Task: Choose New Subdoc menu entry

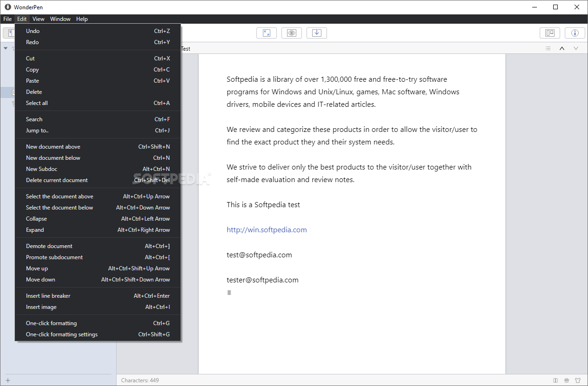Action: tap(98, 169)
